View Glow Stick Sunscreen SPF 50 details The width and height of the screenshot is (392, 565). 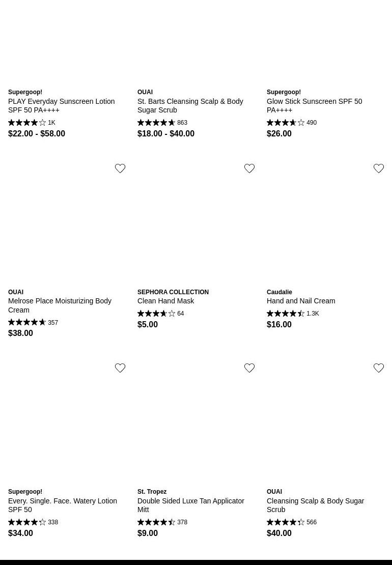point(314,105)
